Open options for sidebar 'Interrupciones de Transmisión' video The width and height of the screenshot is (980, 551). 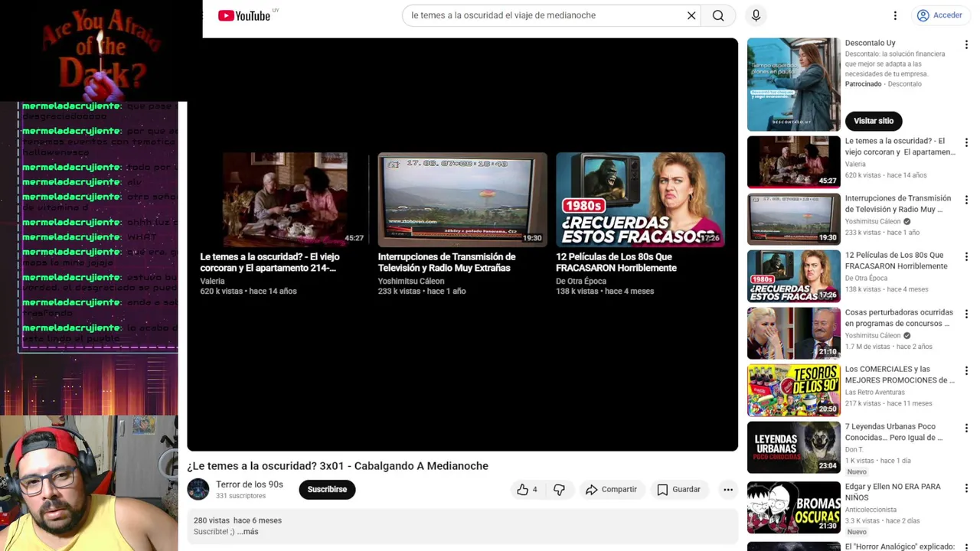[966, 201]
